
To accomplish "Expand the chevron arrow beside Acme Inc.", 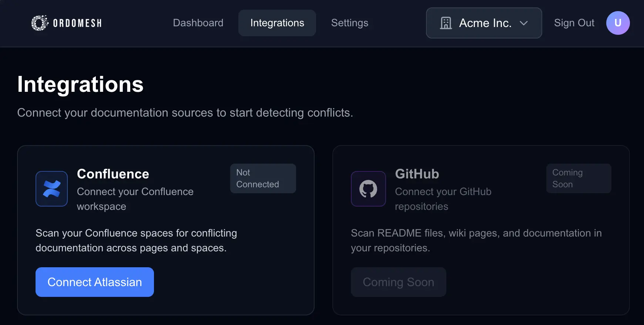I will pos(524,23).
